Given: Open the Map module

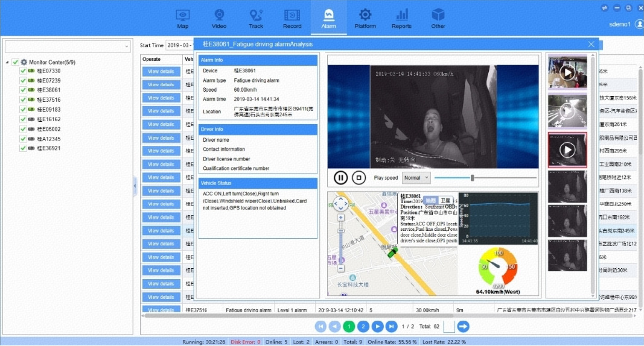Looking at the screenshot, I should [183, 19].
